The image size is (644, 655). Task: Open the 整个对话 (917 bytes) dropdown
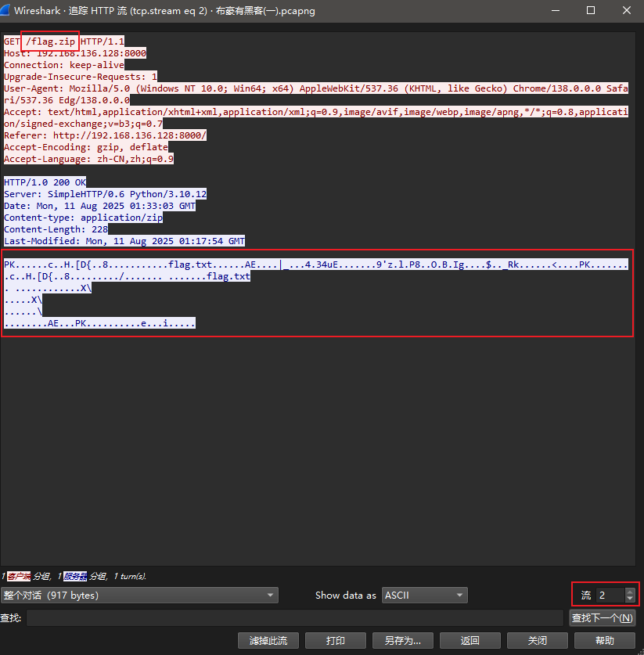(x=139, y=596)
